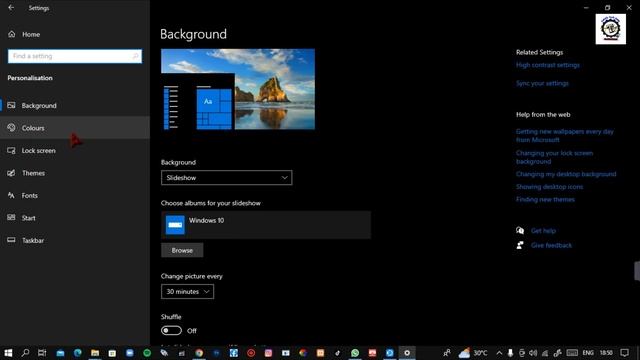This screenshot has width=640, height=360.
Task: Open Instagram from the taskbar
Action: (x=269, y=353)
